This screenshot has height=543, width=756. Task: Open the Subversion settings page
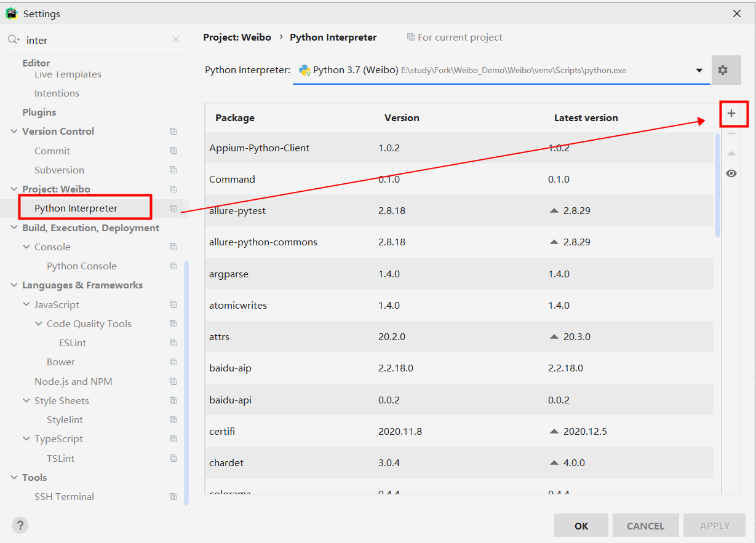tap(59, 170)
